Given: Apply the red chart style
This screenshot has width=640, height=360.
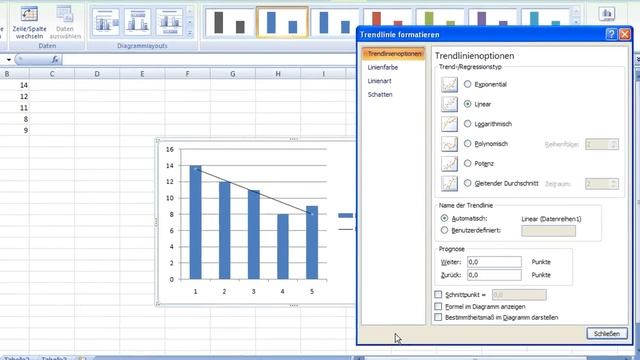Looking at the screenshot, I should point(387,18).
